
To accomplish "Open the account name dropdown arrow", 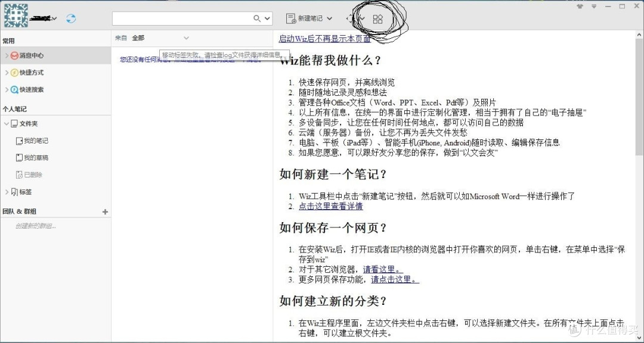I will tap(55, 18).
